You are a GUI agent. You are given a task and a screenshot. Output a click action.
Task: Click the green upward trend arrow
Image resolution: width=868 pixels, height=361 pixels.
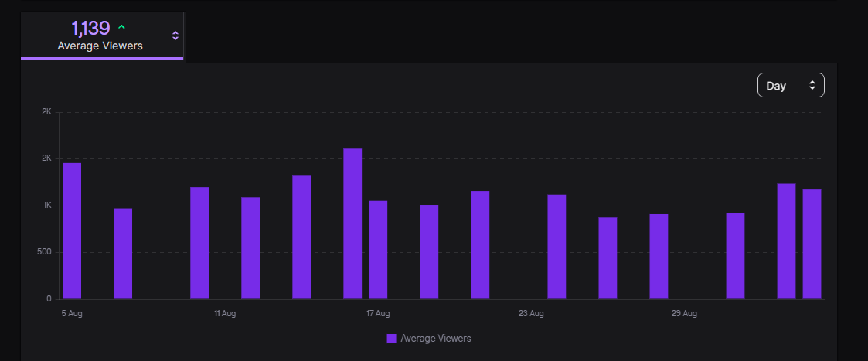tap(122, 27)
